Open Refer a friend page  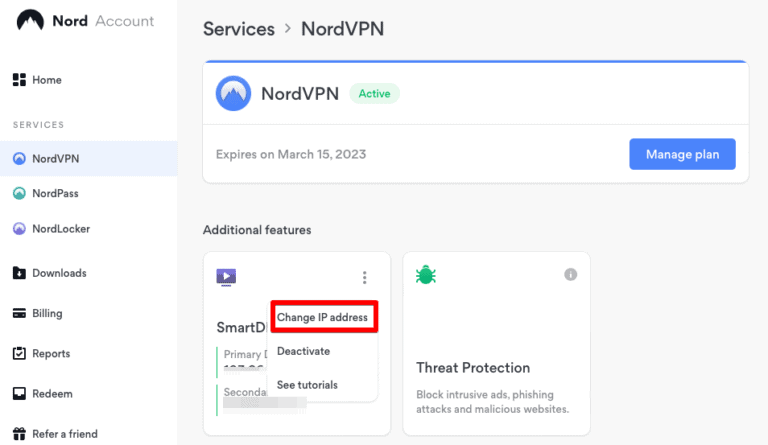tap(66, 434)
